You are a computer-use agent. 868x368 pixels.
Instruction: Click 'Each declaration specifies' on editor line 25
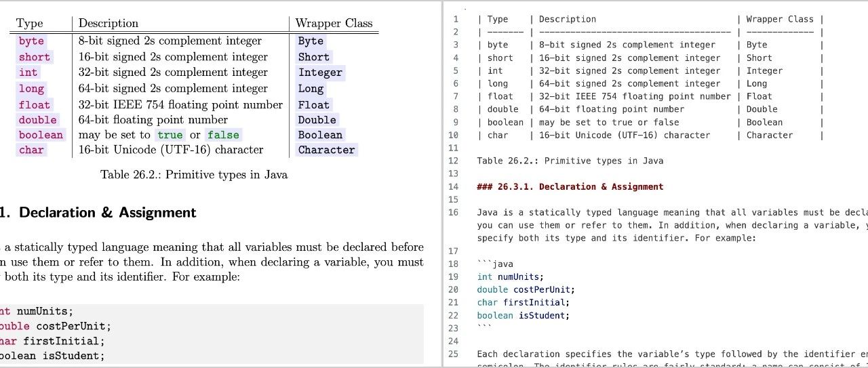pos(545,354)
